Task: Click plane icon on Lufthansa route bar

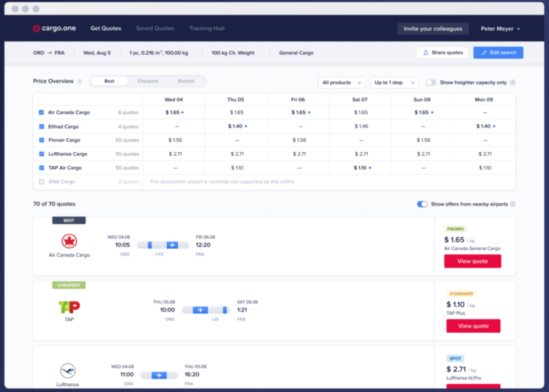Action: (159, 375)
